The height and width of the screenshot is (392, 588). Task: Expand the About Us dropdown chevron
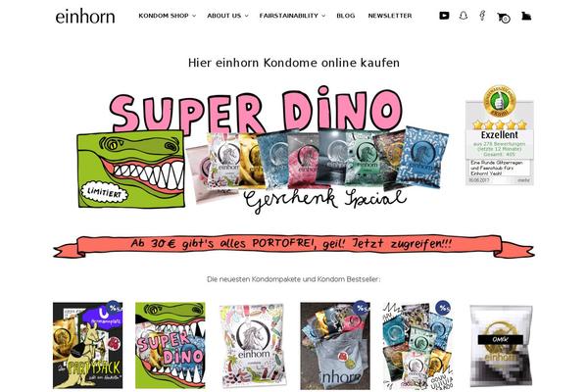(246, 16)
